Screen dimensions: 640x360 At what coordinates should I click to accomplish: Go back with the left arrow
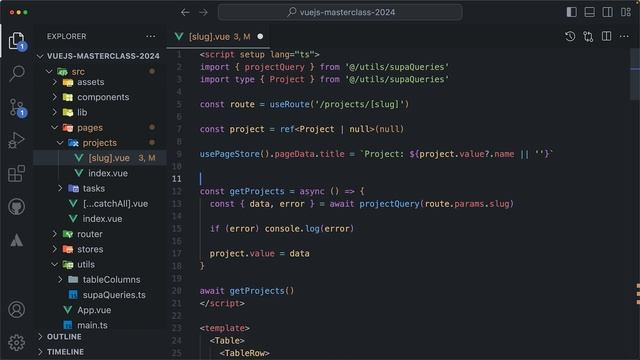tap(185, 12)
